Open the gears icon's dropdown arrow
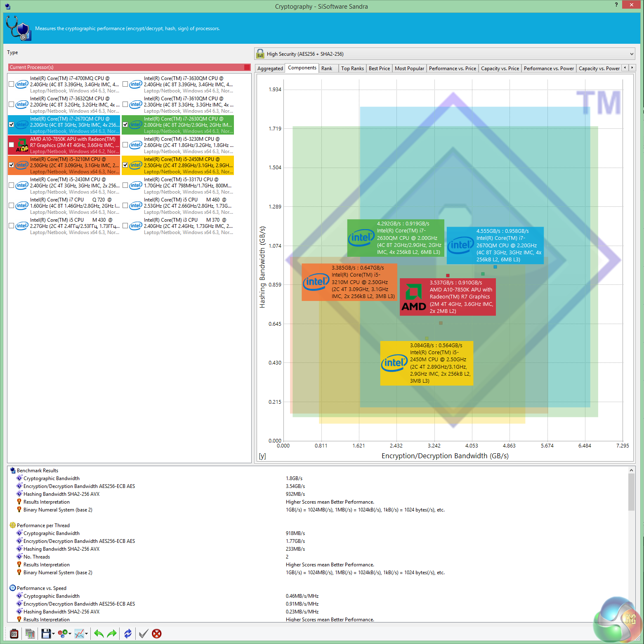The width and height of the screenshot is (644, 644). (x=70, y=634)
